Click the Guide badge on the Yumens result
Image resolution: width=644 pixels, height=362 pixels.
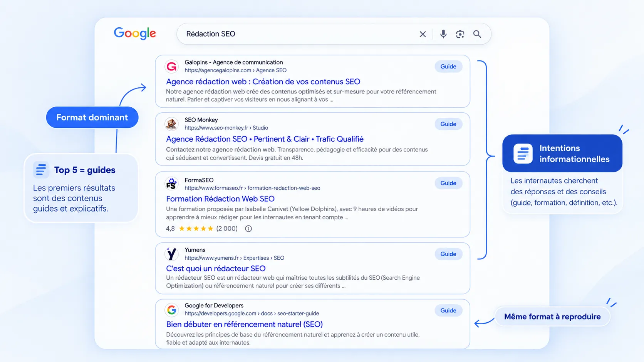[448, 254]
